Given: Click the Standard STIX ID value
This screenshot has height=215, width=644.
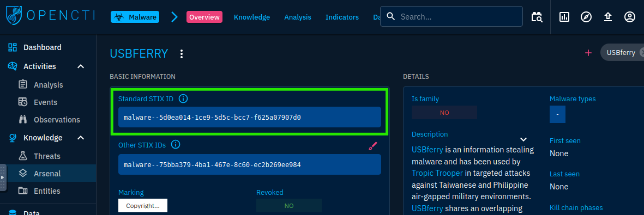Looking at the screenshot, I should (x=250, y=118).
